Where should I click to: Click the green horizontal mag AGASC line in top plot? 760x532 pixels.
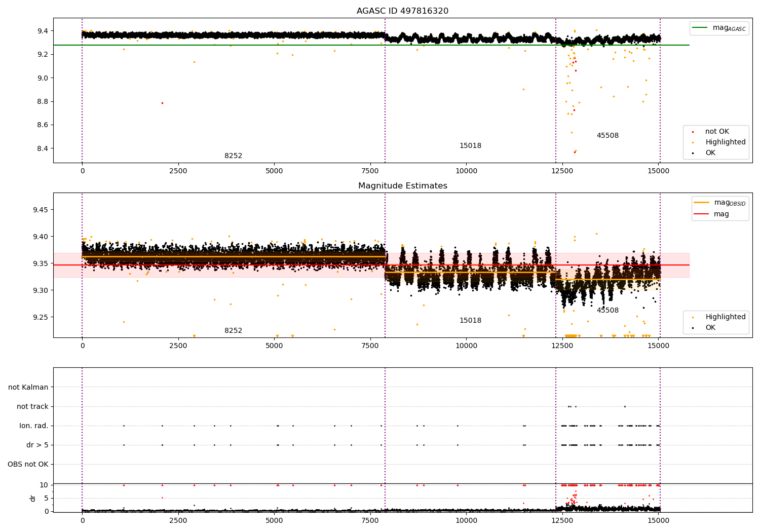371,45
